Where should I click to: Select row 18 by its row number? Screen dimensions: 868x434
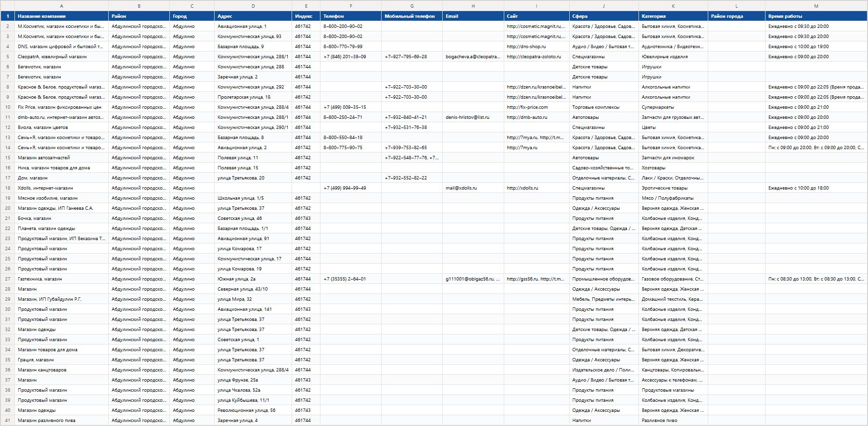click(x=7, y=188)
